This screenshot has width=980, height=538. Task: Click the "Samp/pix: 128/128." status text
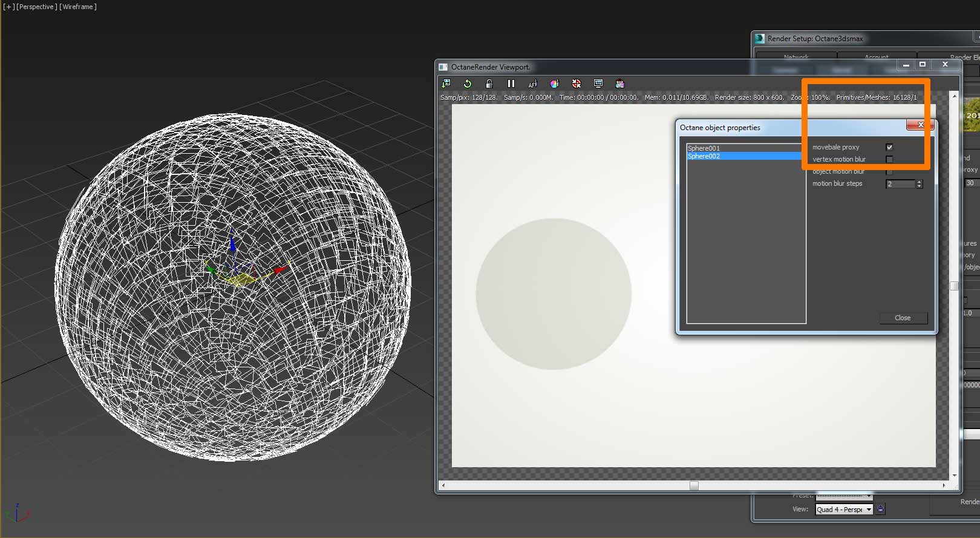point(469,97)
